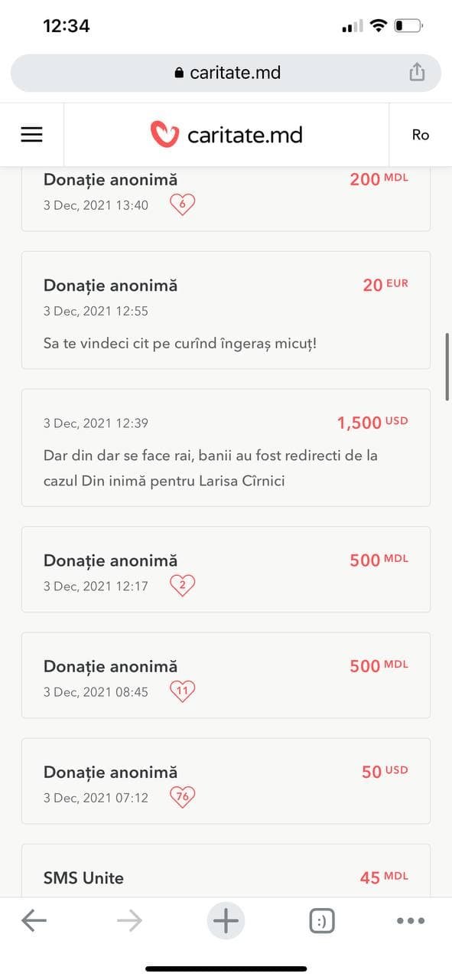452x980 pixels.
Task: Open the hamburger menu
Action: (x=31, y=135)
